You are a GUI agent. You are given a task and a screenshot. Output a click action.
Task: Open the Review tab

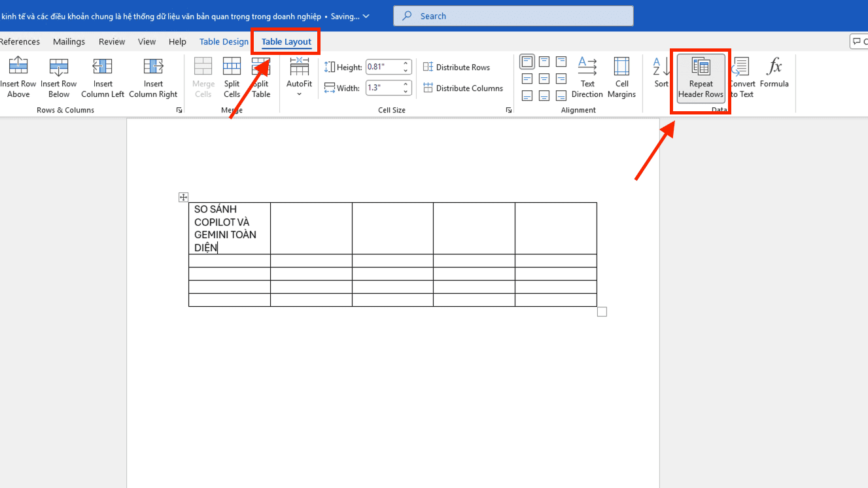coord(112,42)
